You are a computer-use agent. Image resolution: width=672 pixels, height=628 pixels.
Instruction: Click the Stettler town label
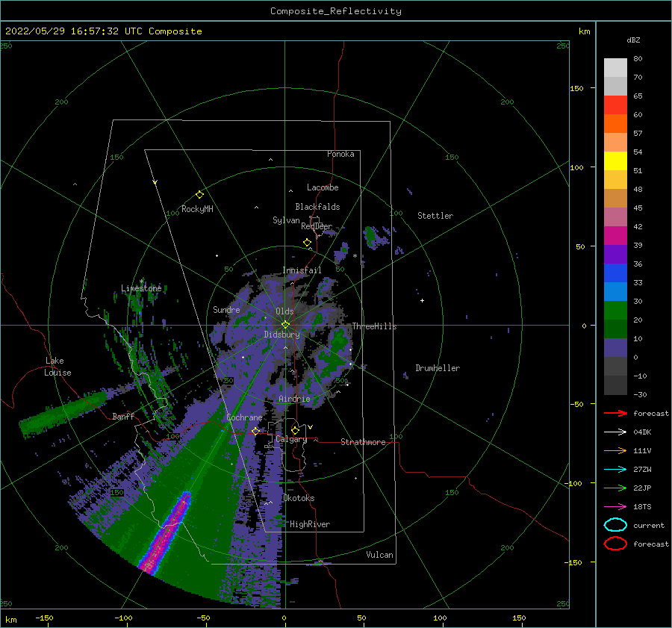coord(435,216)
